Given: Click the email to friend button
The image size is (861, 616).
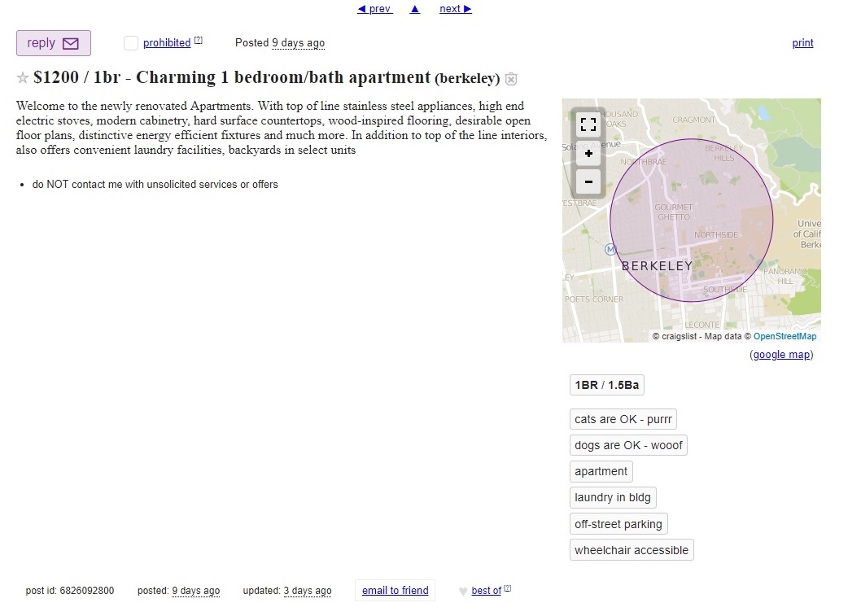Looking at the screenshot, I should [395, 591].
